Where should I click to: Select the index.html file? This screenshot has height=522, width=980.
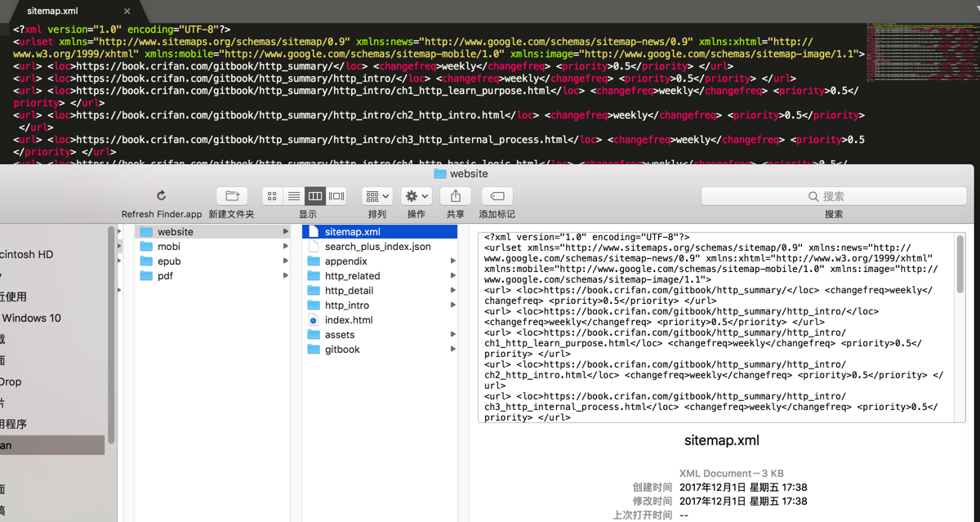(x=380, y=320)
